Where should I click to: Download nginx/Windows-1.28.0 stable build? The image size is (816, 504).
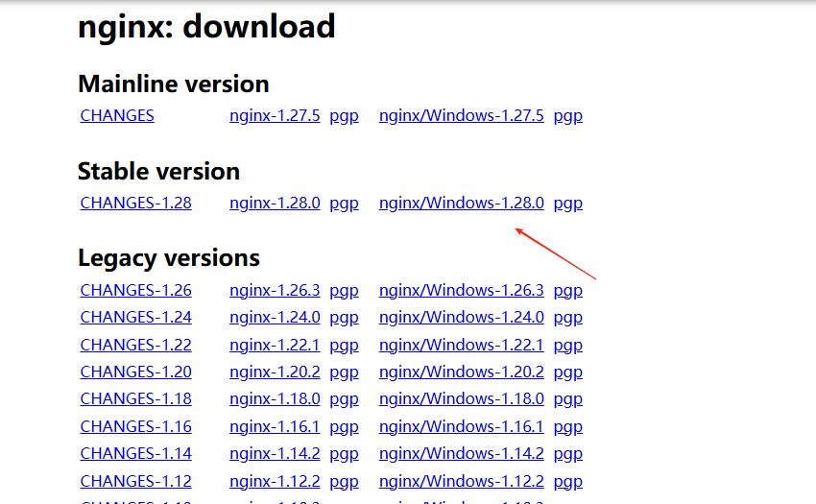click(x=461, y=203)
